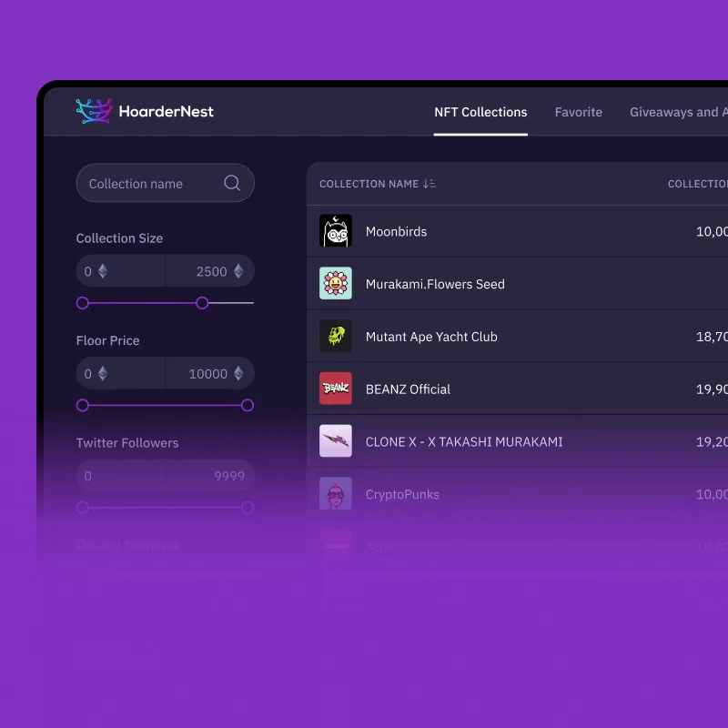Select the CryptoPunks collection name
The width and height of the screenshot is (728, 728).
[402, 494]
